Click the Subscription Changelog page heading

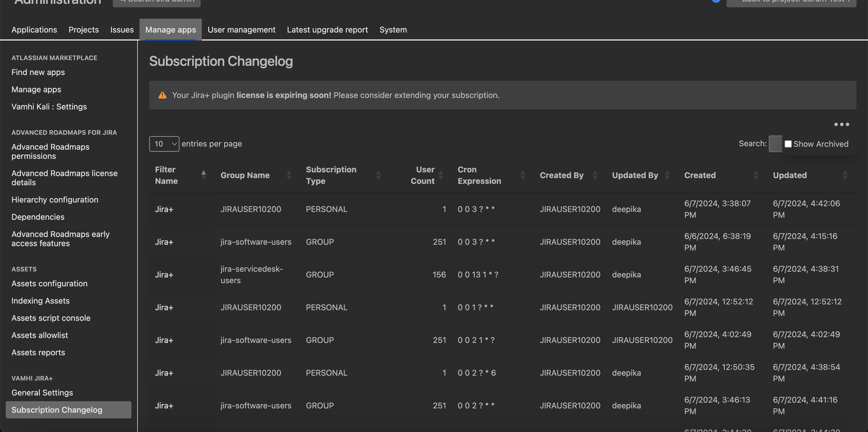221,61
